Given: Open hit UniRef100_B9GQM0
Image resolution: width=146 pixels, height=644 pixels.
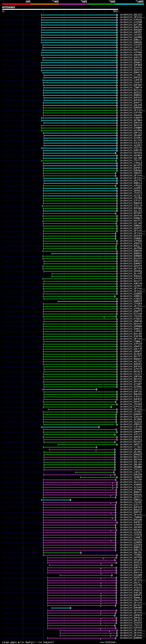Looking at the screenshot, I should coord(131,30).
